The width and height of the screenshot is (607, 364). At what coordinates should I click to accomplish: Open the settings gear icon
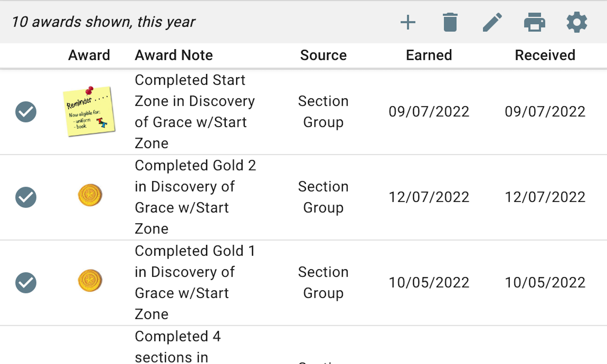[x=577, y=22]
